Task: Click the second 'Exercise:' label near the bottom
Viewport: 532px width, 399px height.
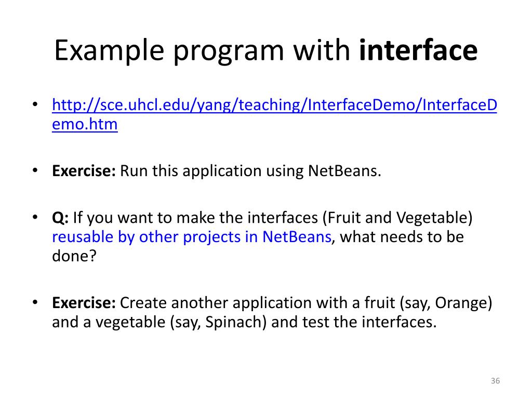Action: click(84, 302)
